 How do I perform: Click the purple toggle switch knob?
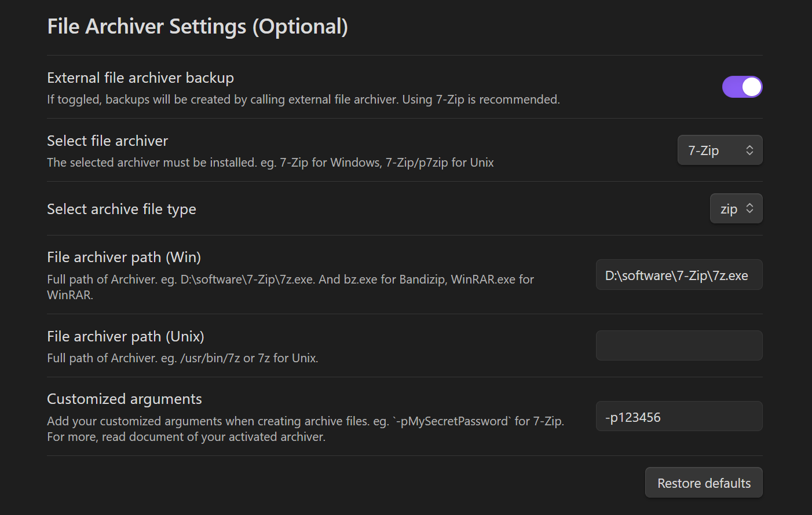[x=751, y=87]
